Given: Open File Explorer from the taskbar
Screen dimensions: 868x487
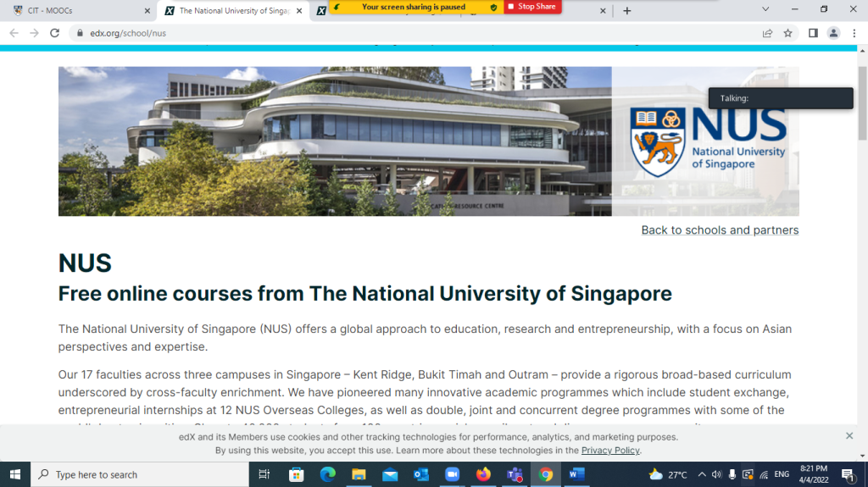Looking at the screenshot, I should 359,474.
